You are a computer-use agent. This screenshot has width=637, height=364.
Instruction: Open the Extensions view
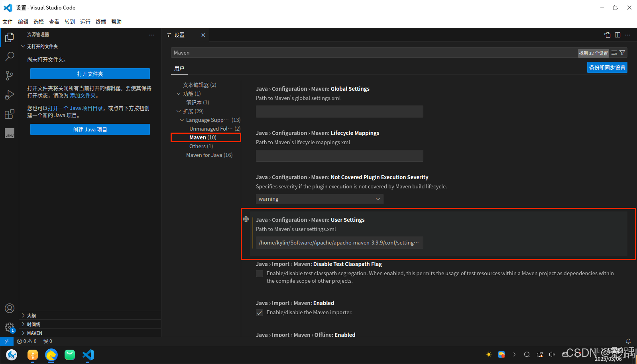tap(10, 114)
